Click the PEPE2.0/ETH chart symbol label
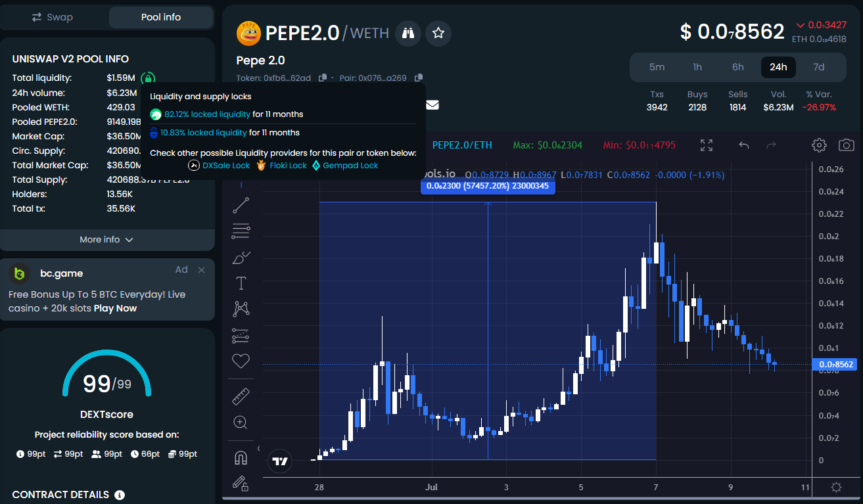Viewport: 863px width, 504px height. [462, 145]
